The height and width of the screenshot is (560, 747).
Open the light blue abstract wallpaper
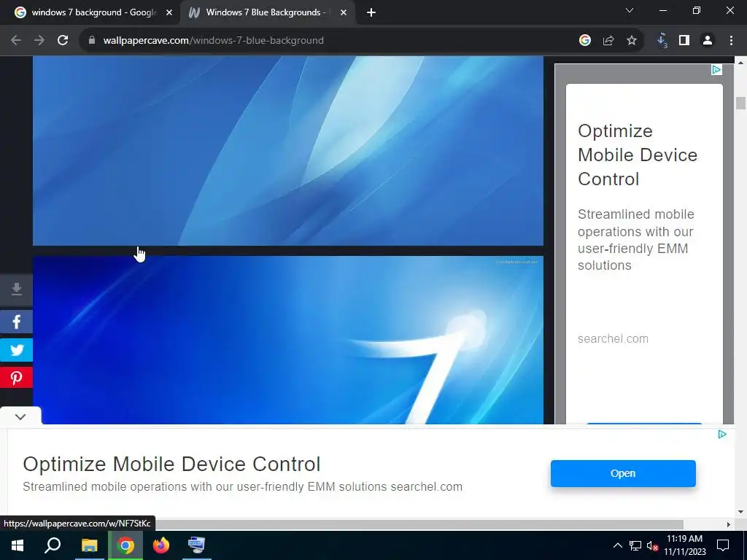pyautogui.click(x=287, y=150)
